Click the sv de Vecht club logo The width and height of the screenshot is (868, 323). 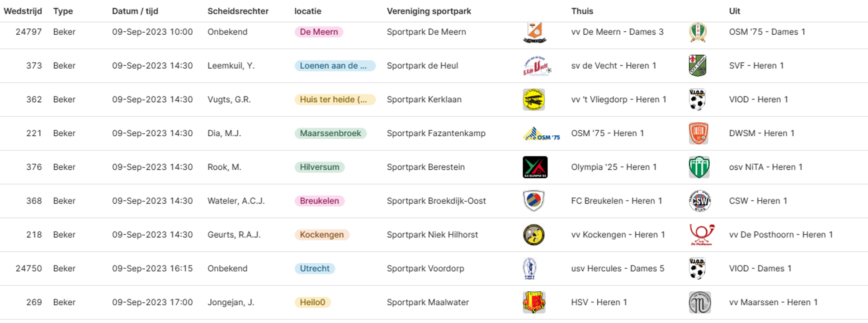coord(537,66)
